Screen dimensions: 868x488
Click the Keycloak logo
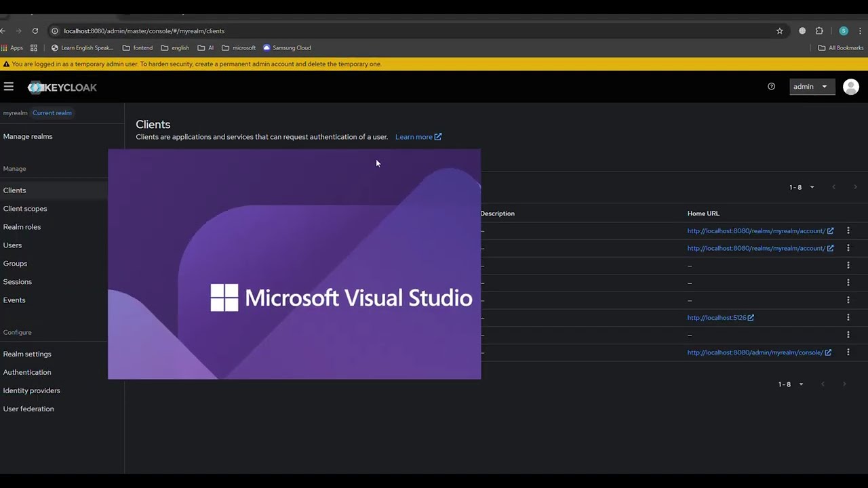click(x=62, y=87)
